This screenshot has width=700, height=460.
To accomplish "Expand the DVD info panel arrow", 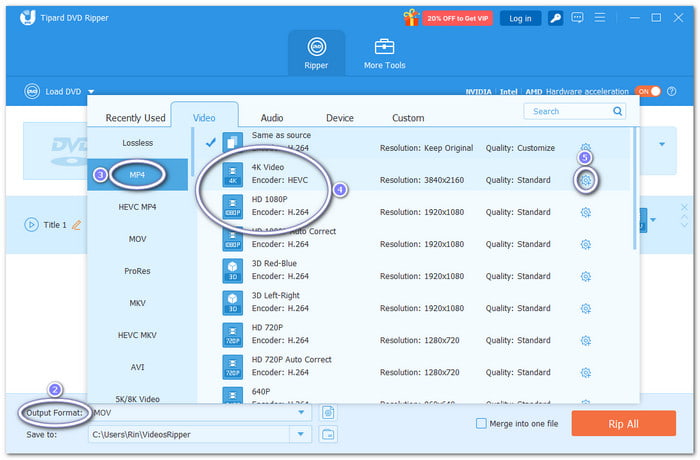I will click(662, 144).
